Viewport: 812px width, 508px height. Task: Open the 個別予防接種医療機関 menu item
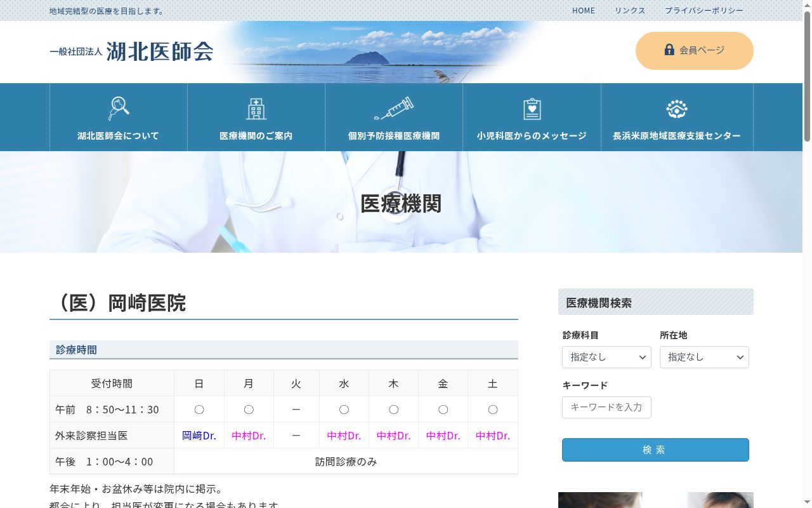(394, 117)
